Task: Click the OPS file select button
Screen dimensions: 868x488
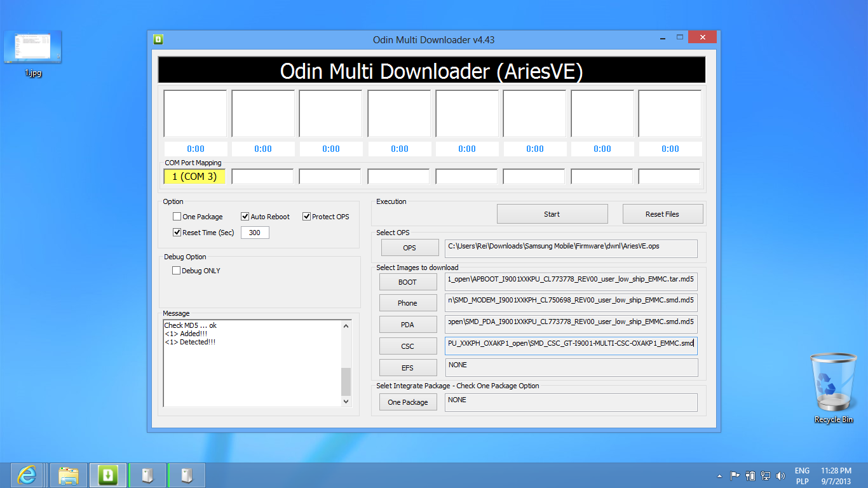Action: [410, 248]
